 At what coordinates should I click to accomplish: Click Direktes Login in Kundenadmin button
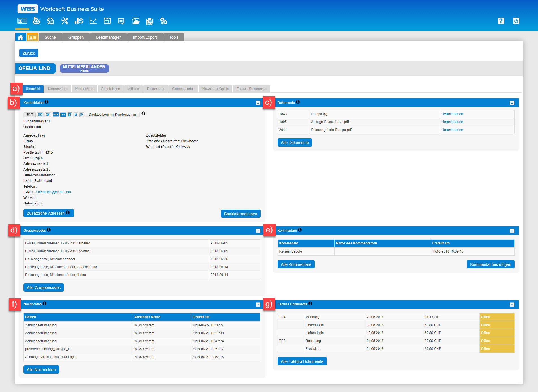coord(112,115)
